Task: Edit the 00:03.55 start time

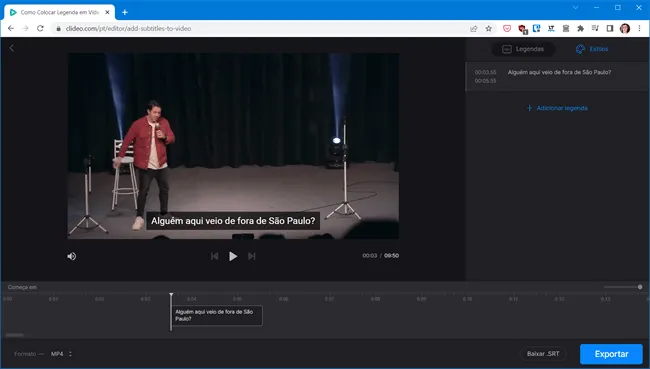Action: point(485,72)
